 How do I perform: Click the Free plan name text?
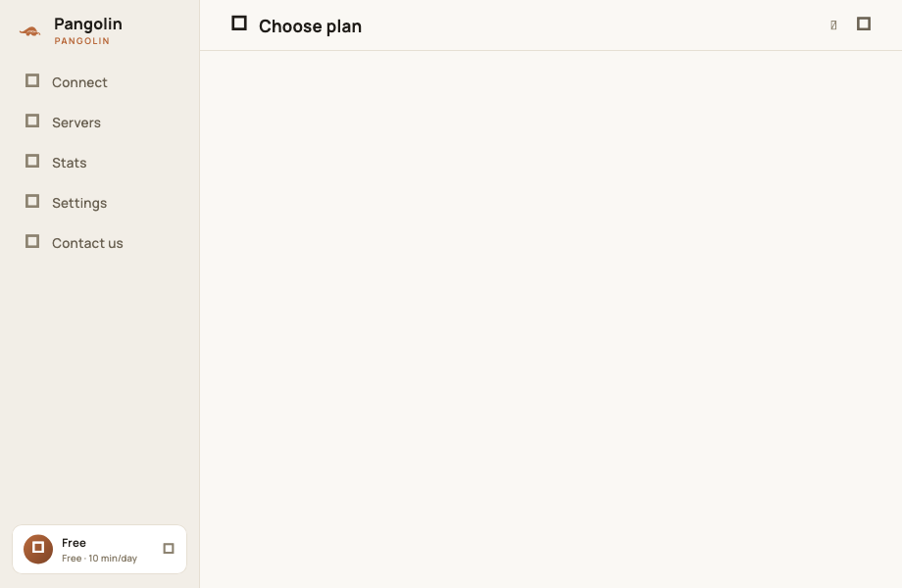[x=74, y=543]
